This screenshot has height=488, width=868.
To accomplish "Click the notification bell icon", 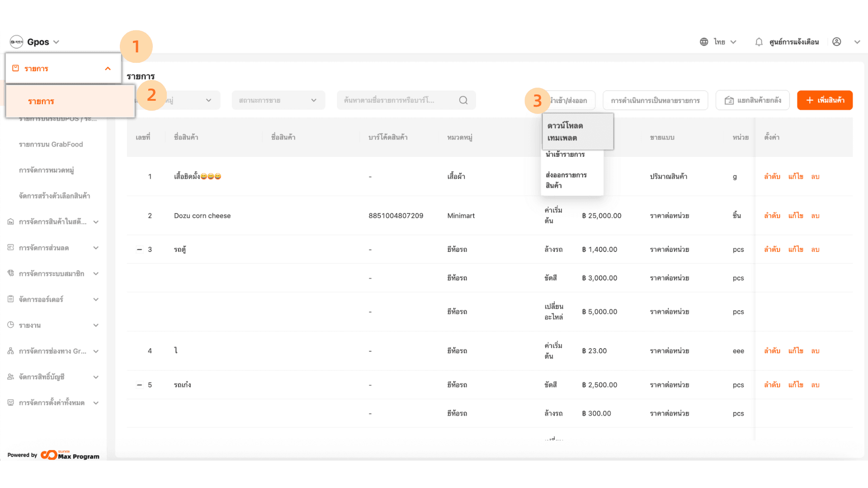I will 759,42.
